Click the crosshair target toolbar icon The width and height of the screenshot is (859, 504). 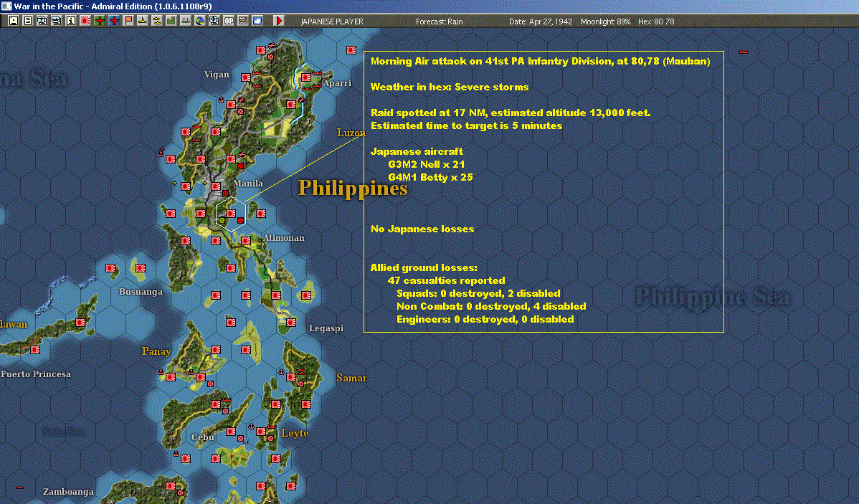(214, 21)
